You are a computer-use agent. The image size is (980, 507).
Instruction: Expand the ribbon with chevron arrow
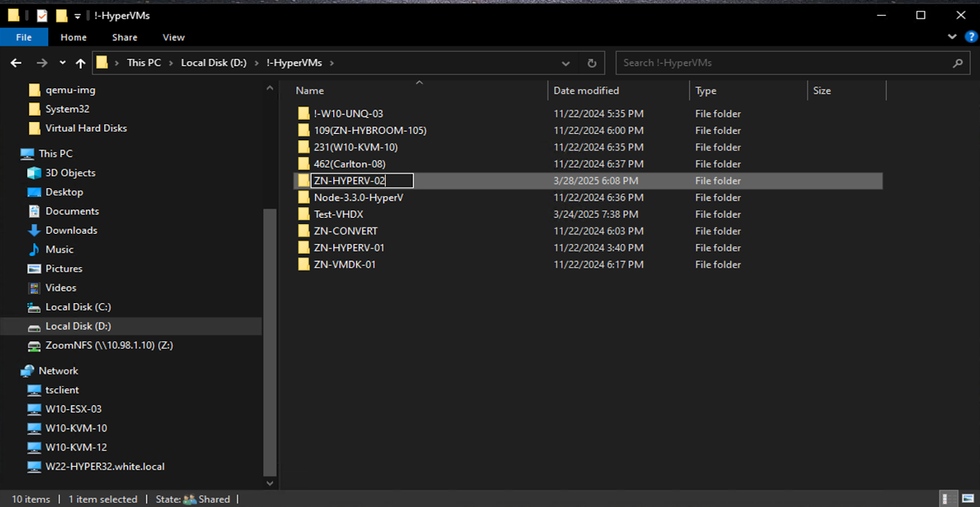tap(952, 37)
